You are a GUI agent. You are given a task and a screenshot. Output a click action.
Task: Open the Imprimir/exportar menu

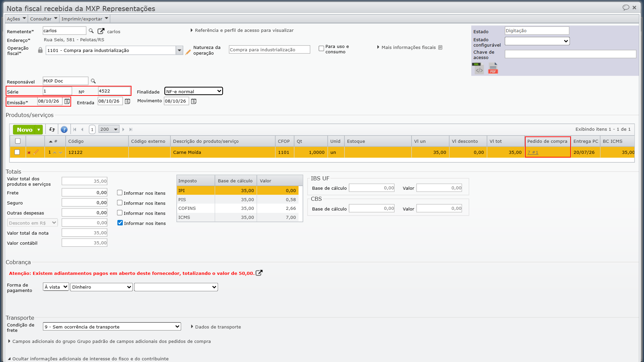85,19
